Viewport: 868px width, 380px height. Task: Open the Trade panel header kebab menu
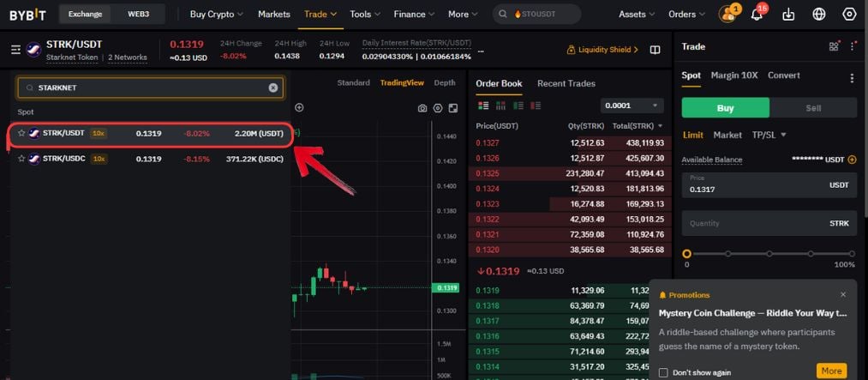pos(852,46)
